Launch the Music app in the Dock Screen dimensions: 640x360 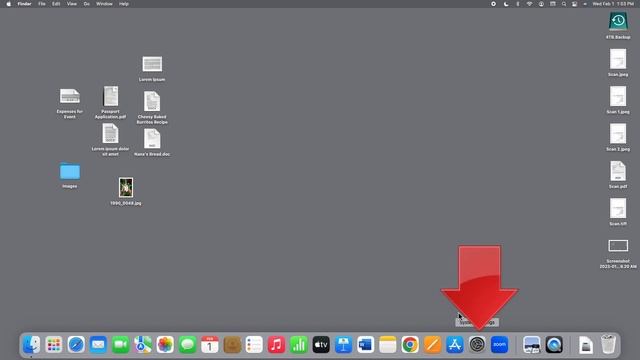pyautogui.click(x=276, y=345)
